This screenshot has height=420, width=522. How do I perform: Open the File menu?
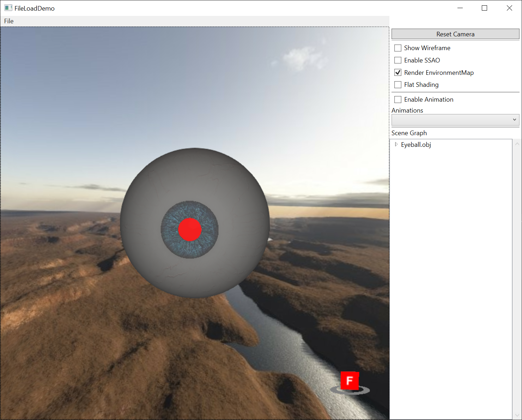point(8,21)
